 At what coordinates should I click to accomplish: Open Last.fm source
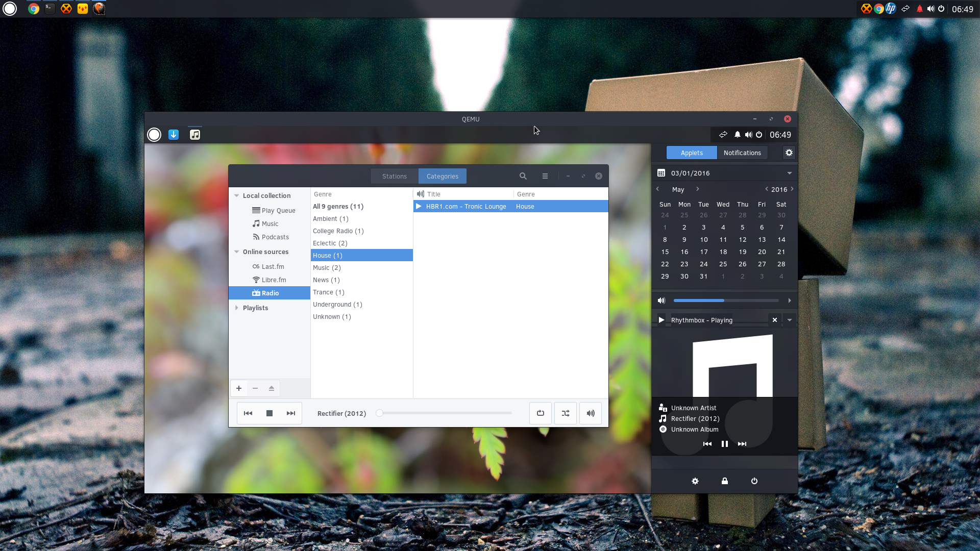click(x=269, y=266)
